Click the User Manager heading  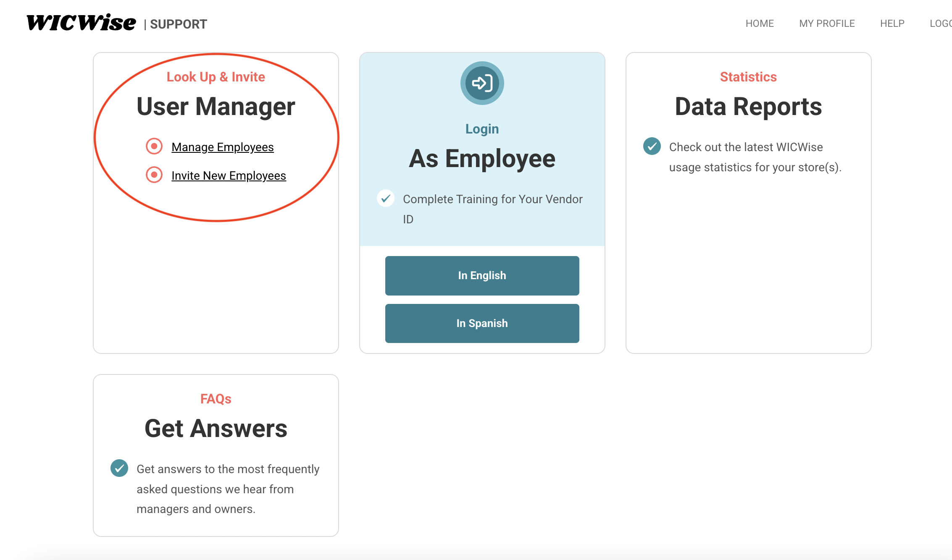[216, 106]
